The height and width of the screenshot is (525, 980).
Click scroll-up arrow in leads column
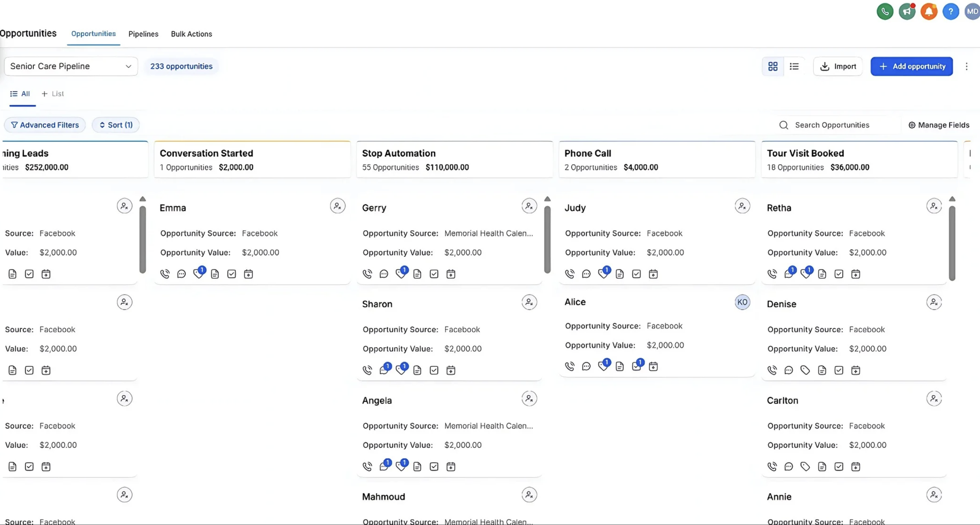point(143,199)
